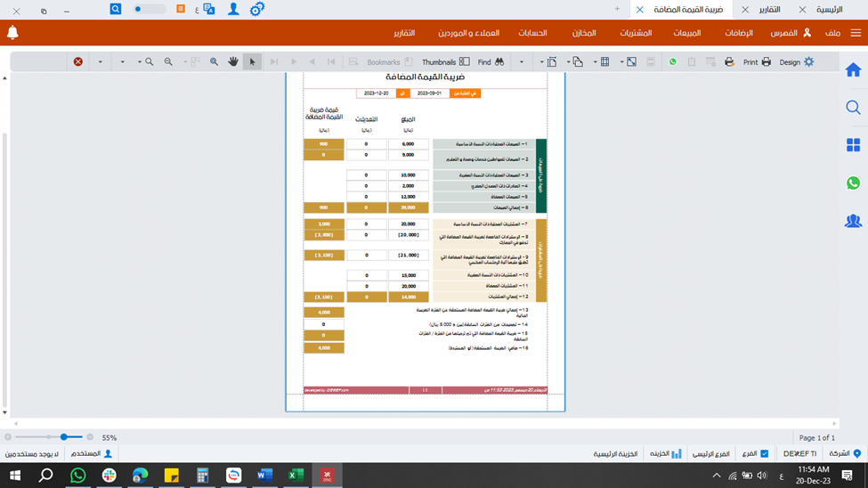Open the hamburger main menu
This screenshot has height=488, width=868.
click(856, 33)
